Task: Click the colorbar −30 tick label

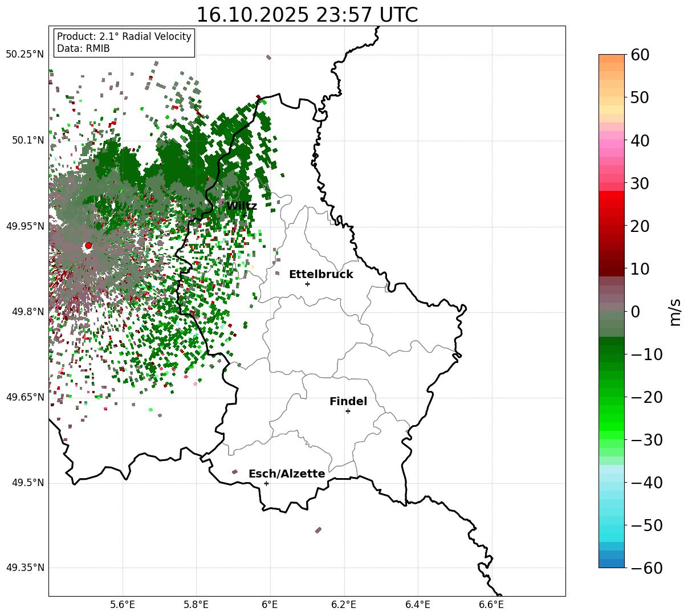Action: coord(646,440)
